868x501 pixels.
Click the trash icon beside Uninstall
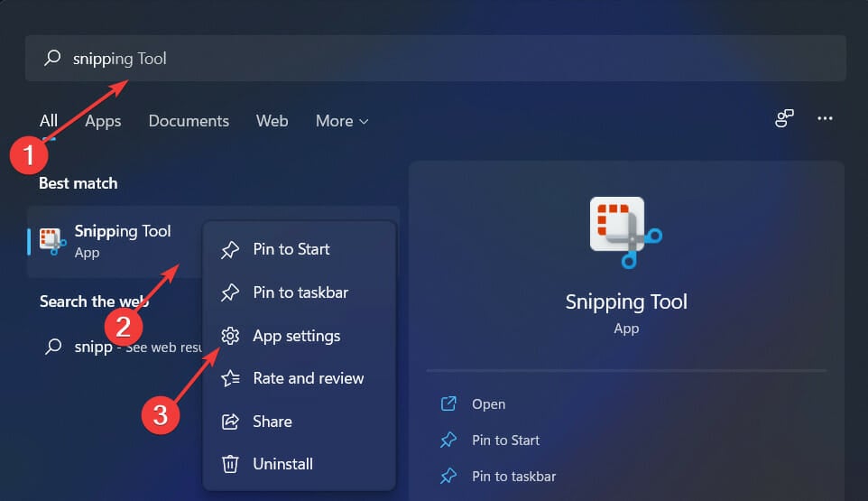click(230, 464)
